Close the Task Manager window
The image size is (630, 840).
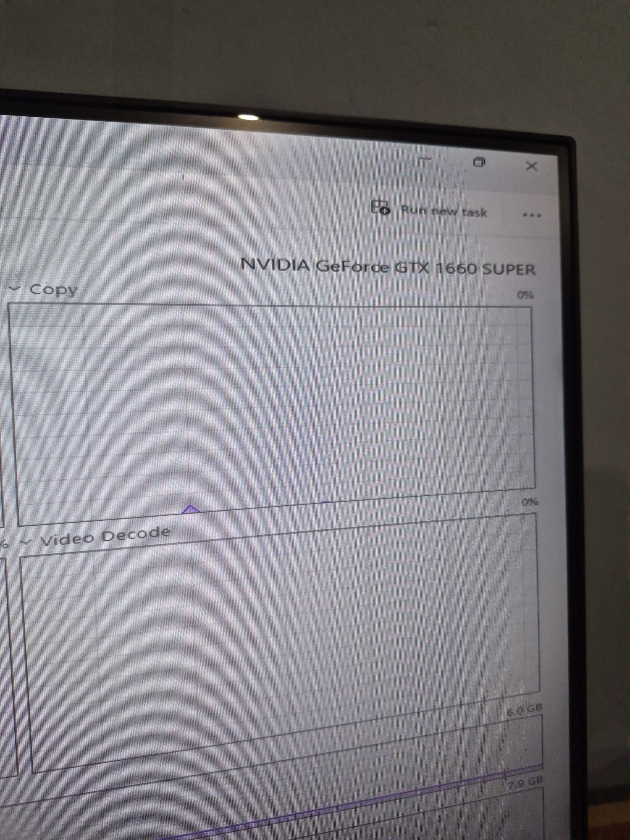(x=532, y=166)
